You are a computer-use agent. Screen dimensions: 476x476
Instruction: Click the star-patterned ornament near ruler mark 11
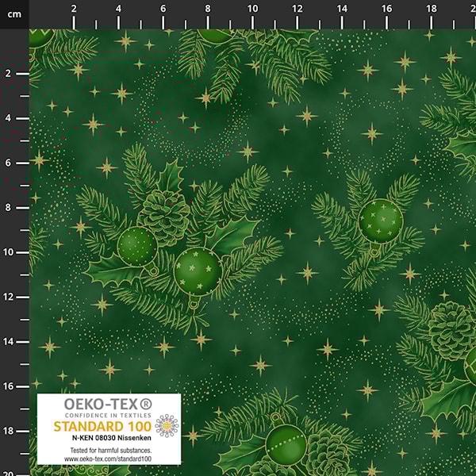198,271
